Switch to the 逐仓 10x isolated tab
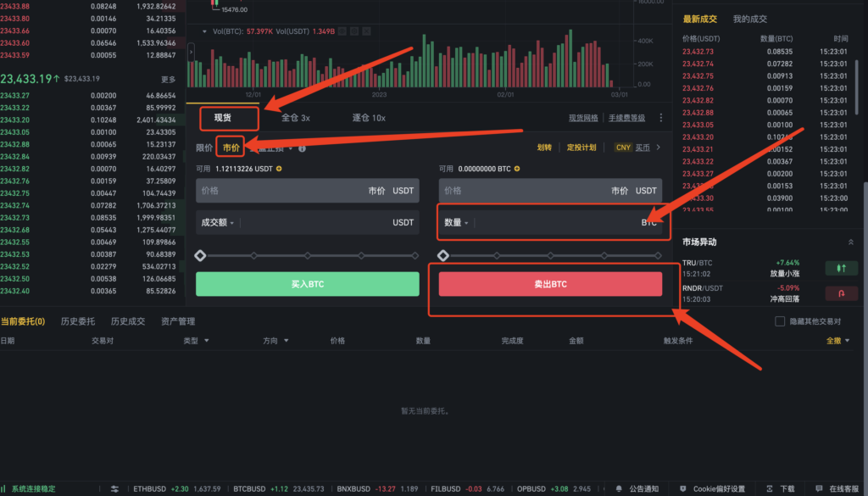 coord(369,118)
